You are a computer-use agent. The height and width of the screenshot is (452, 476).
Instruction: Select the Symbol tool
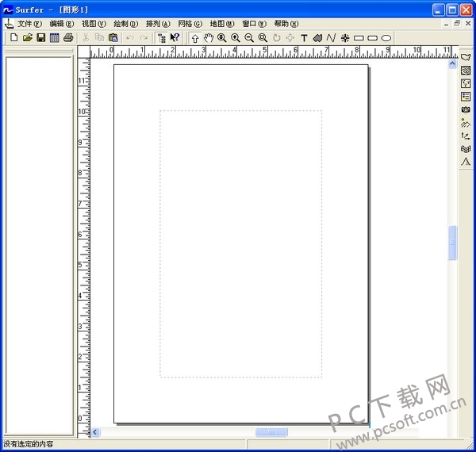click(345, 38)
